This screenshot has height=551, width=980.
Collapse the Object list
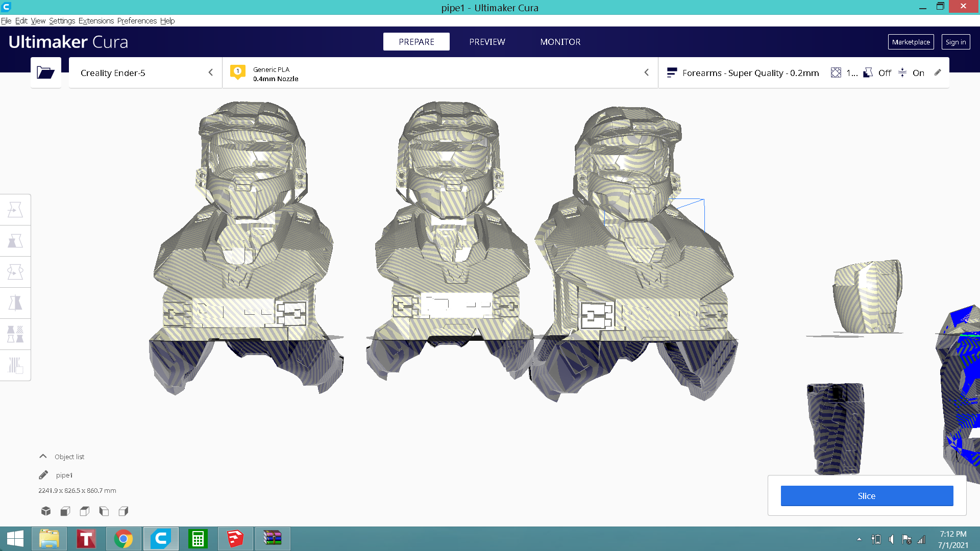click(x=43, y=457)
